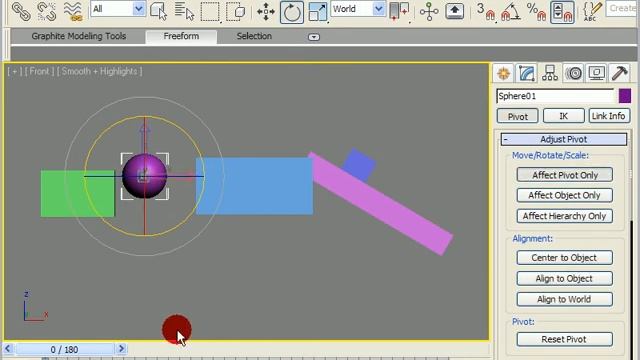The height and width of the screenshot is (360, 640).
Task: Collapse the Adjust Pivot rollout
Action: pos(564,139)
